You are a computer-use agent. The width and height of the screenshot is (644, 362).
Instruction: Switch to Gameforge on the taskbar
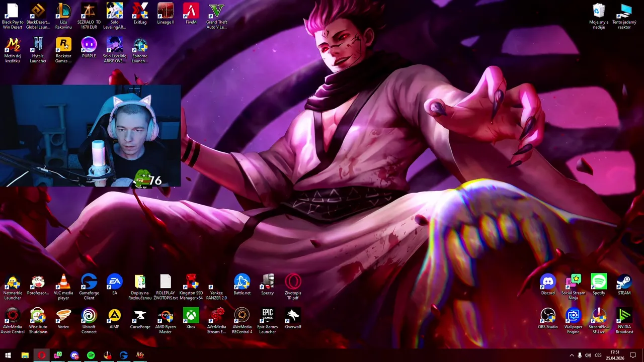point(124,355)
